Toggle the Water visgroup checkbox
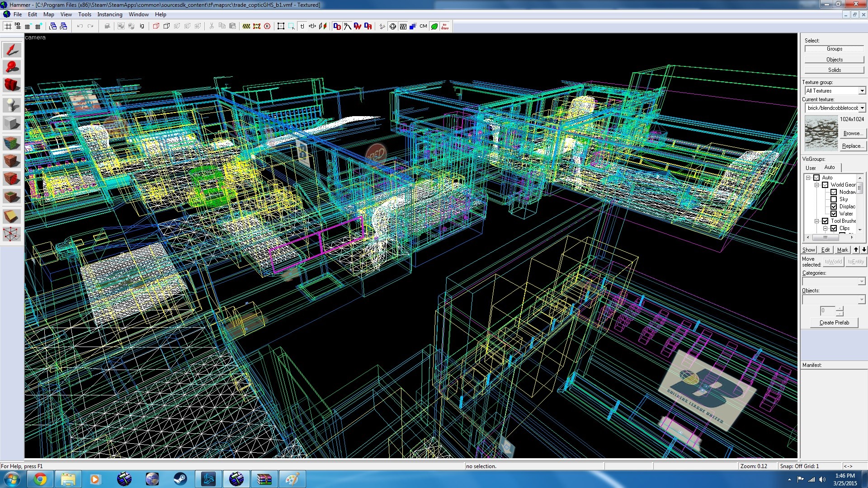Image resolution: width=868 pixels, height=488 pixels. [834, 214]
